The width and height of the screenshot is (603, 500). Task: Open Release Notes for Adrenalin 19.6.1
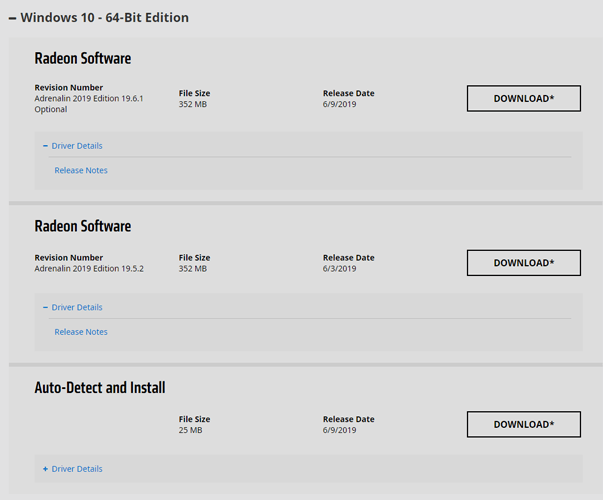(x=81, y=170)
